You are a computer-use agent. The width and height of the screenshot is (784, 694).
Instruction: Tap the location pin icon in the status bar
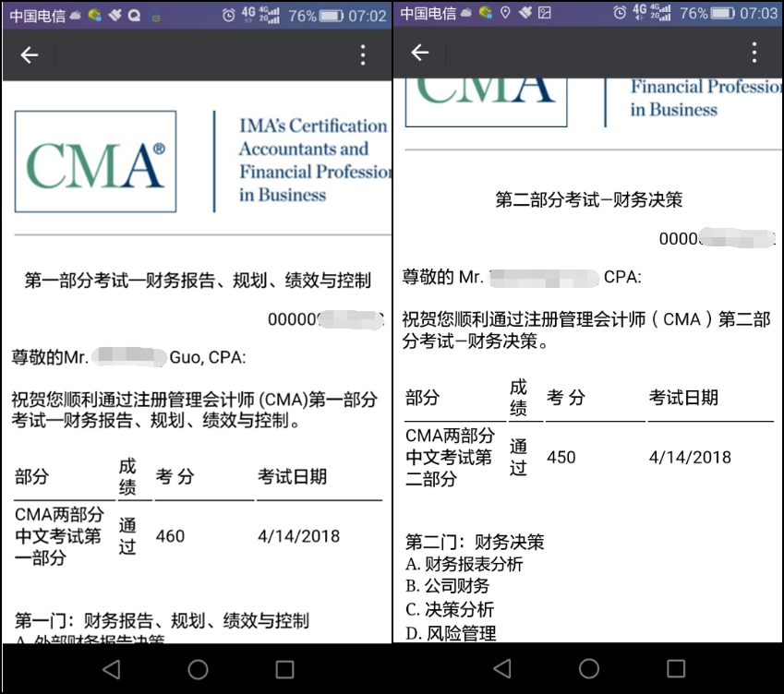503,13
